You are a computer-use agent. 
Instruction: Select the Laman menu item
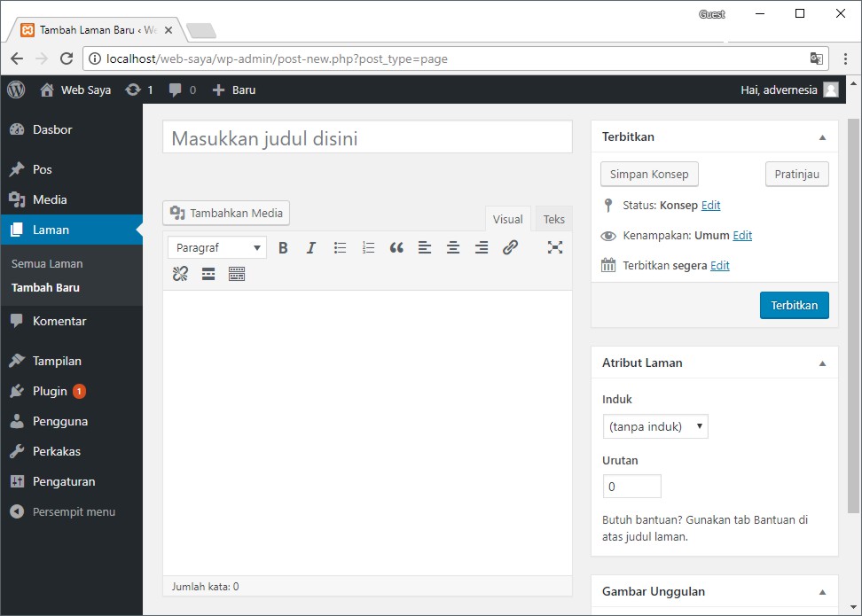pyautogui.click(x=72, y=230)
